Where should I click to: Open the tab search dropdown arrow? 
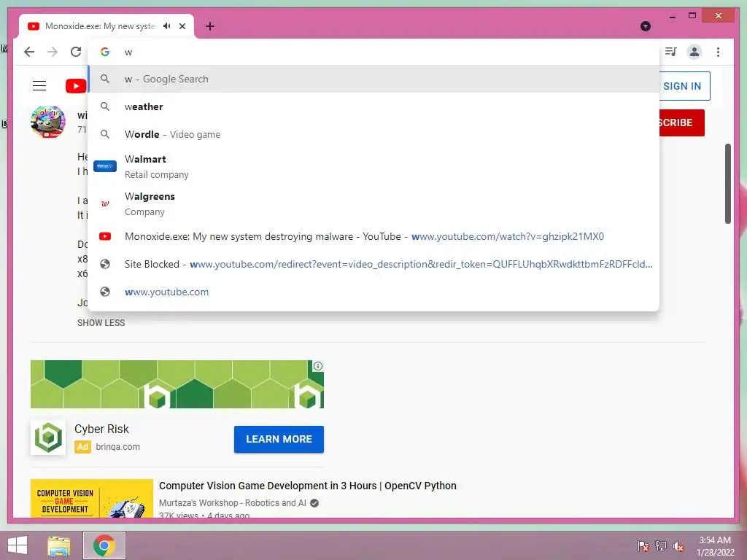coord(646,26)
